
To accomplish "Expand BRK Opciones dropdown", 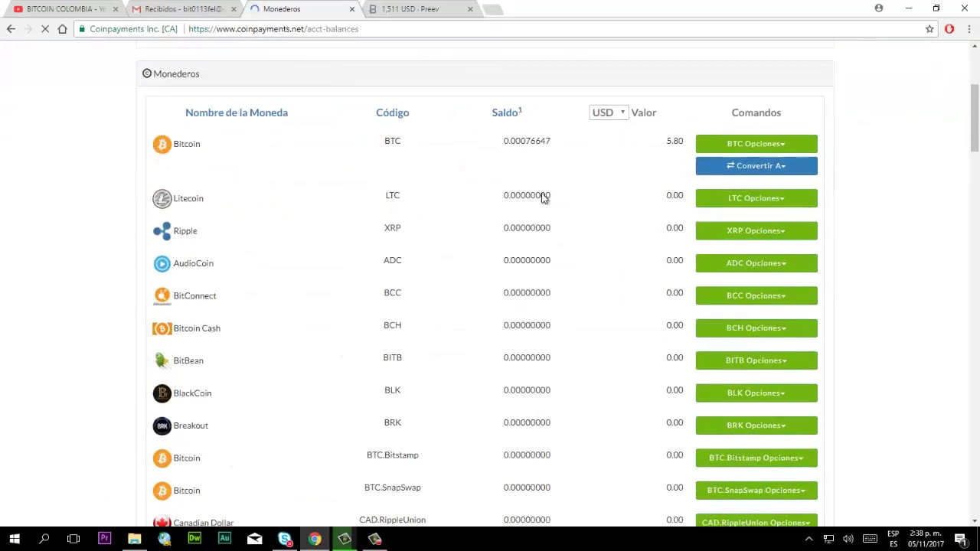I will coord(756,425).
